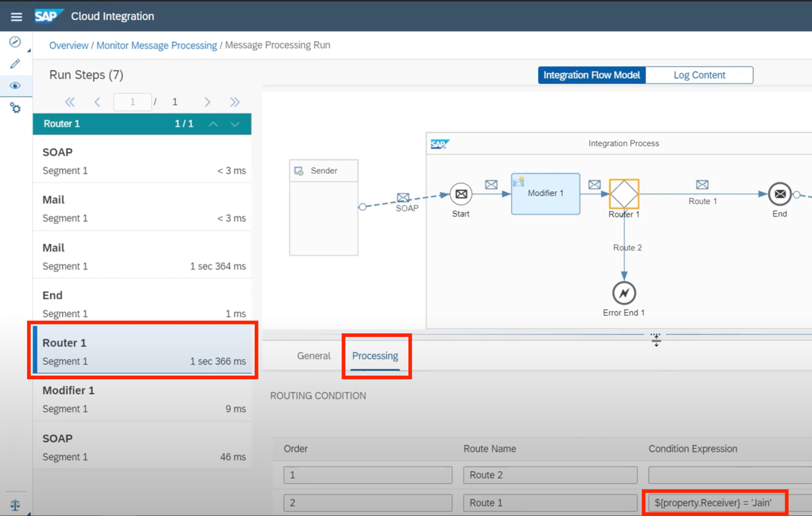Open the Discover compass icon in sidebar
This screenshot has width=812, height=516.
[x=15, y=42]
